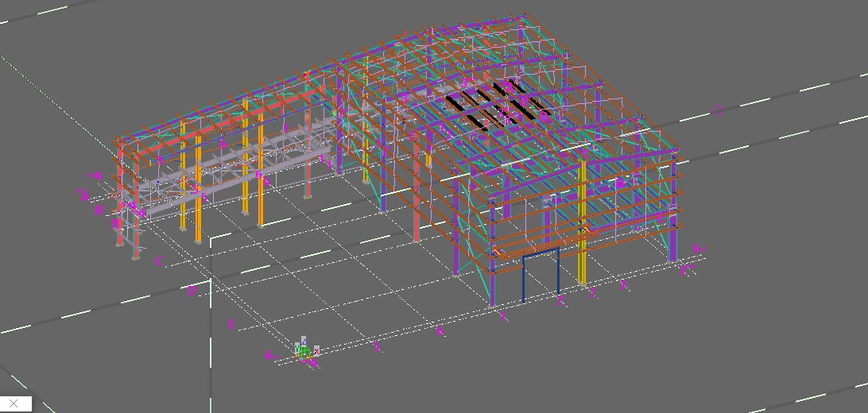Select the blue door frame opening
868x413 pixels.
(x=541, y=251)
